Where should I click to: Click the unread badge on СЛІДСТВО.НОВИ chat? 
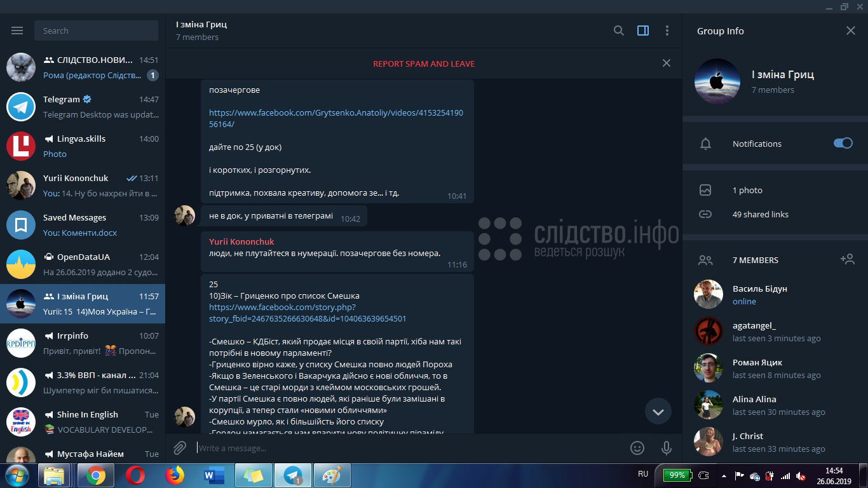click(153, 75)
